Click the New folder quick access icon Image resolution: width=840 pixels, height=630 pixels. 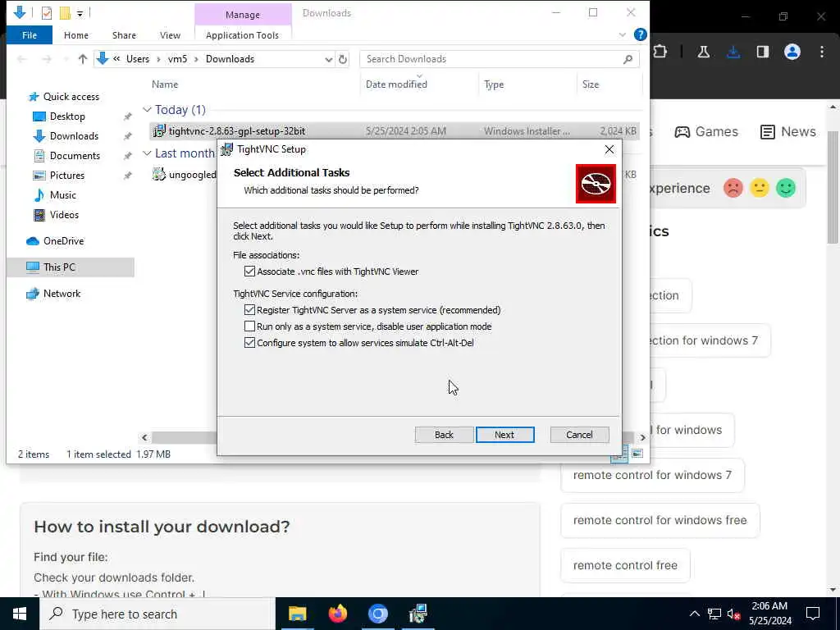pyautogui.click(x=65, y=13)
